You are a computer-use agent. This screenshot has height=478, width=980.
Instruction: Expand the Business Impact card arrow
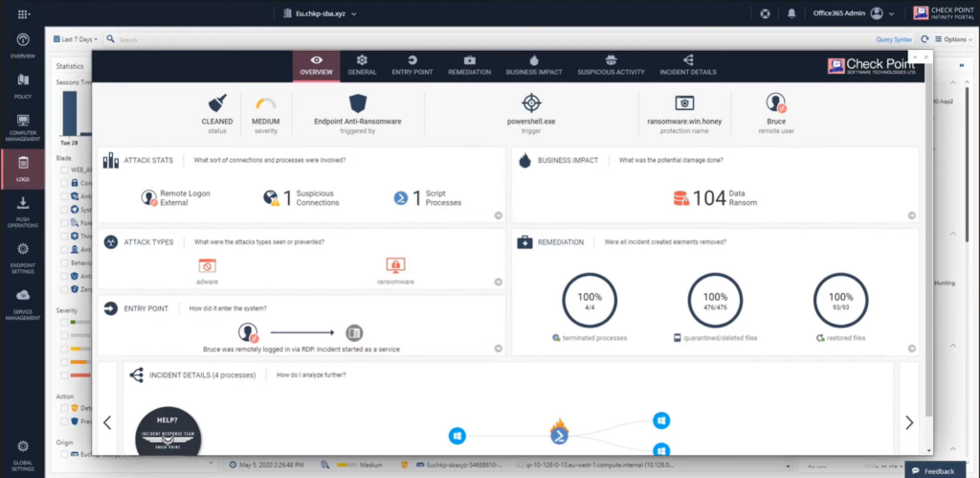click(x=912, y=216)
